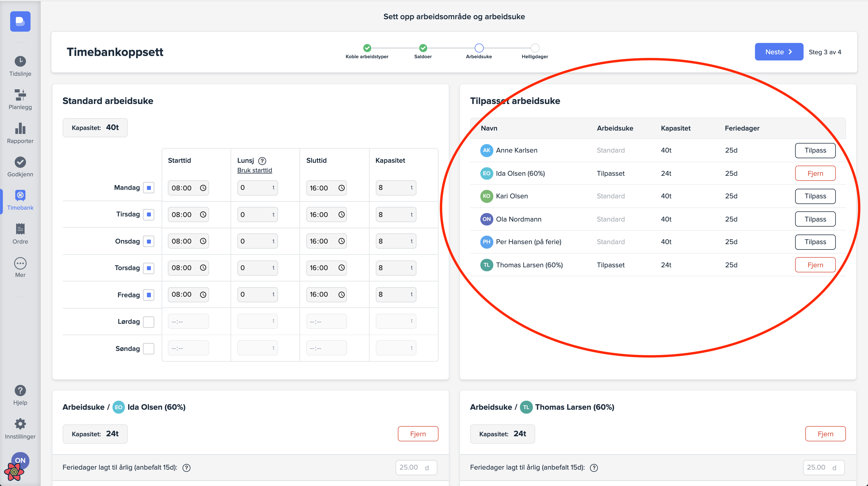Image resolution: width=868 pixels, height=486 pixels.
Task: Enable the Lørdag checkbox
Action: click(149, 322)
